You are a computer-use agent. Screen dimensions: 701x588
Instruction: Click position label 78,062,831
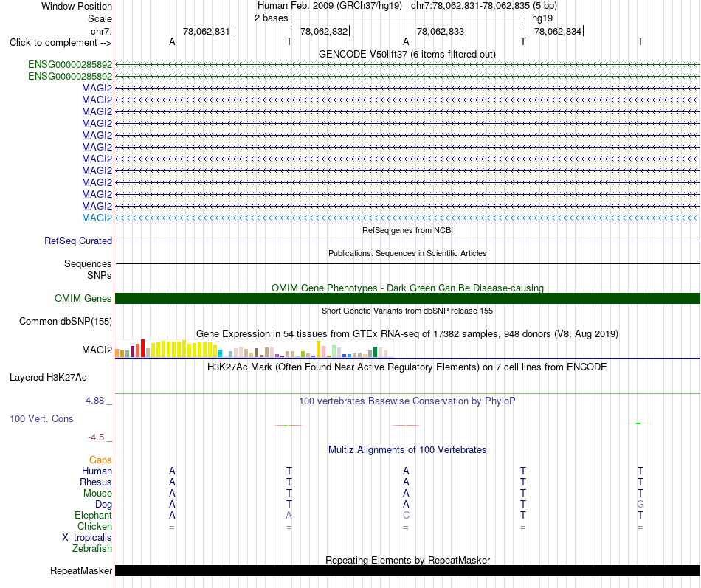(206, 31)
